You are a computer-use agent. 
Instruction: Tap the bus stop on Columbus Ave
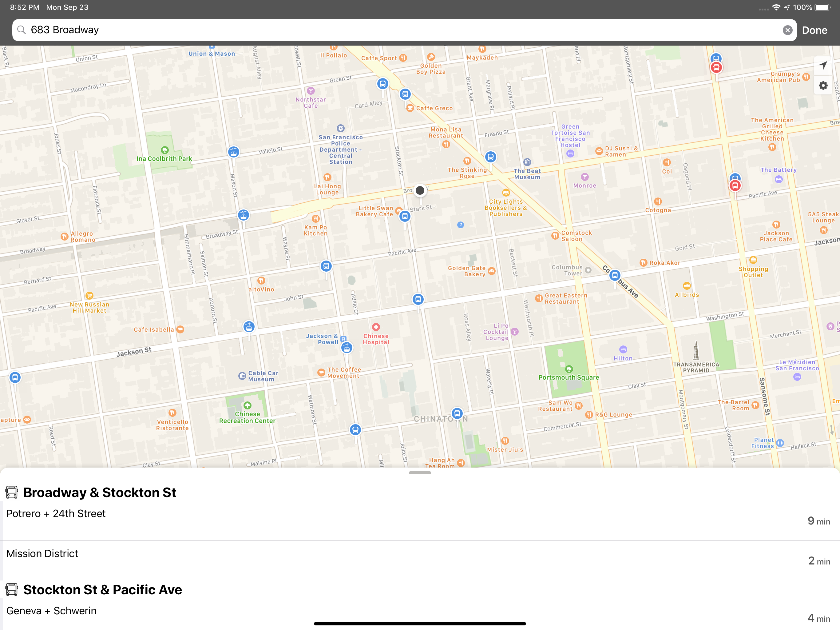tap(615, 276)
